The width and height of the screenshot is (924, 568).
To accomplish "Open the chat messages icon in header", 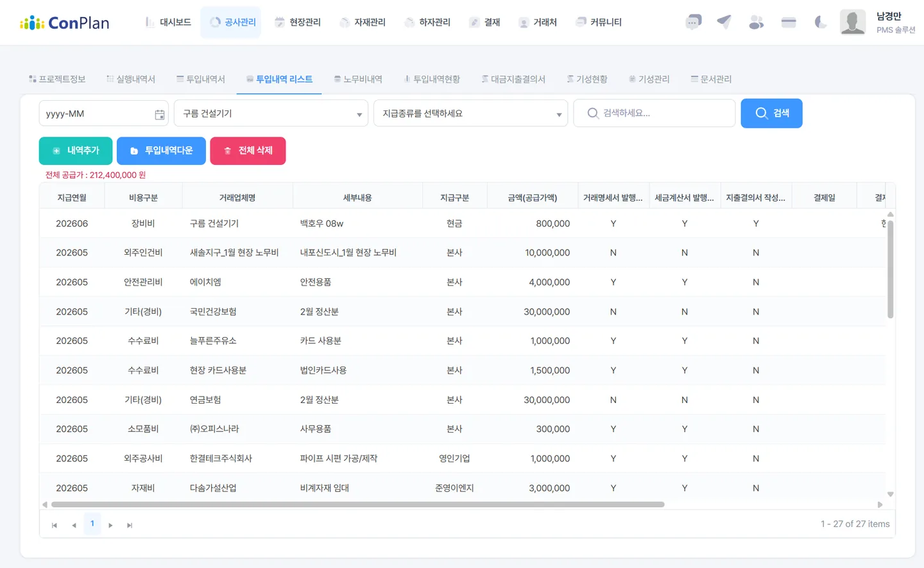I will click(x=693, y=22).
